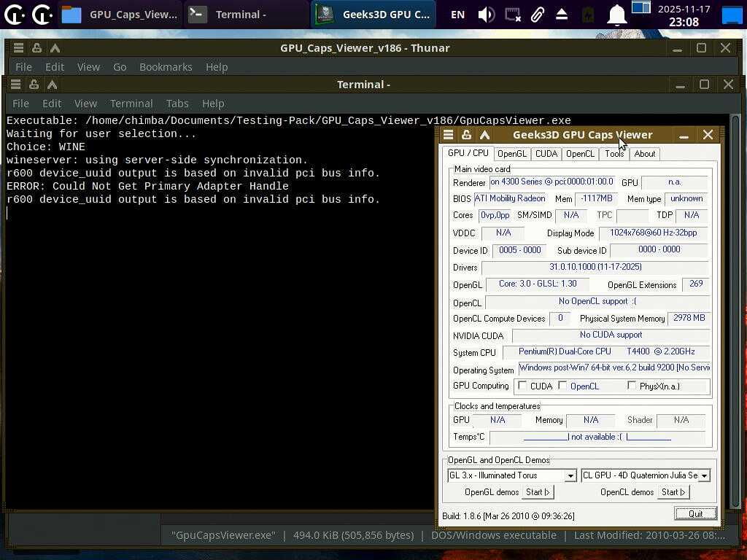Click Thunar titlebar shade arrow icon
Viewport: 747px width, 560px height.
click(55, 47)
